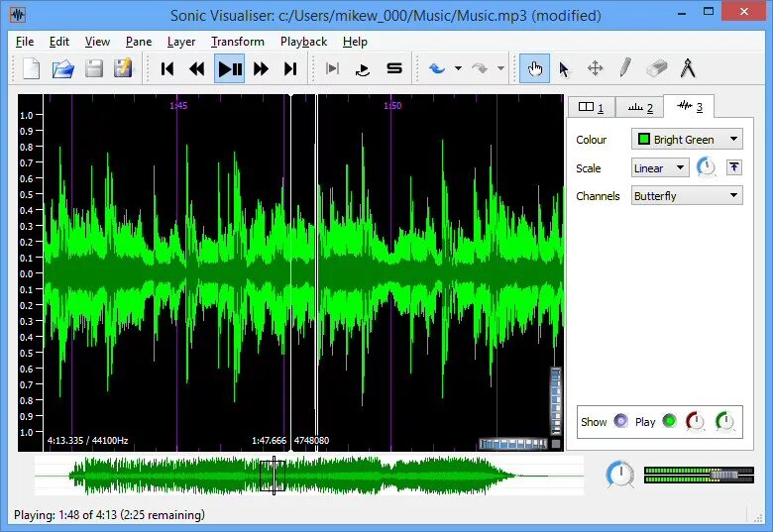This screenshot has height=532, width=773.
Task: Click the blue Undo arrow
Action: click(x=437, y=68)
